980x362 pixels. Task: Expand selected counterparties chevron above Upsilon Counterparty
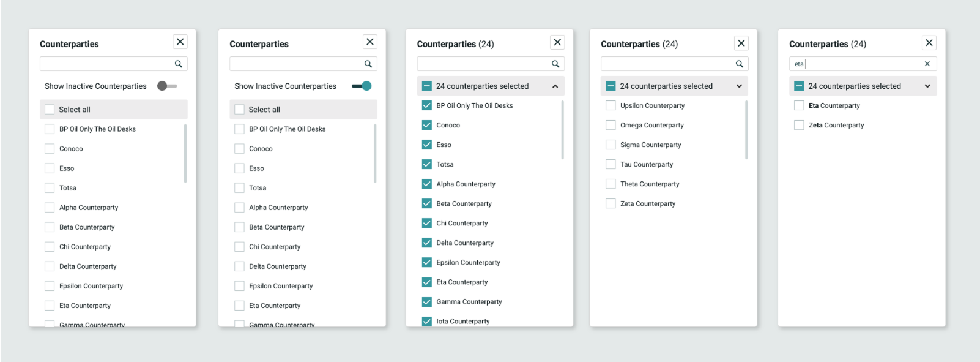click(x=739, y=86)
